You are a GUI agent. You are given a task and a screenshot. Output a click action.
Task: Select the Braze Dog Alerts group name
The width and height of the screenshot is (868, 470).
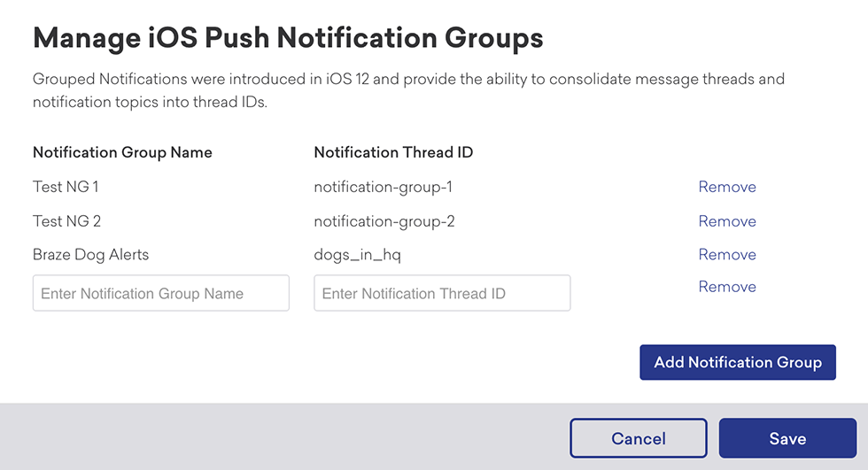pos(90,254)
